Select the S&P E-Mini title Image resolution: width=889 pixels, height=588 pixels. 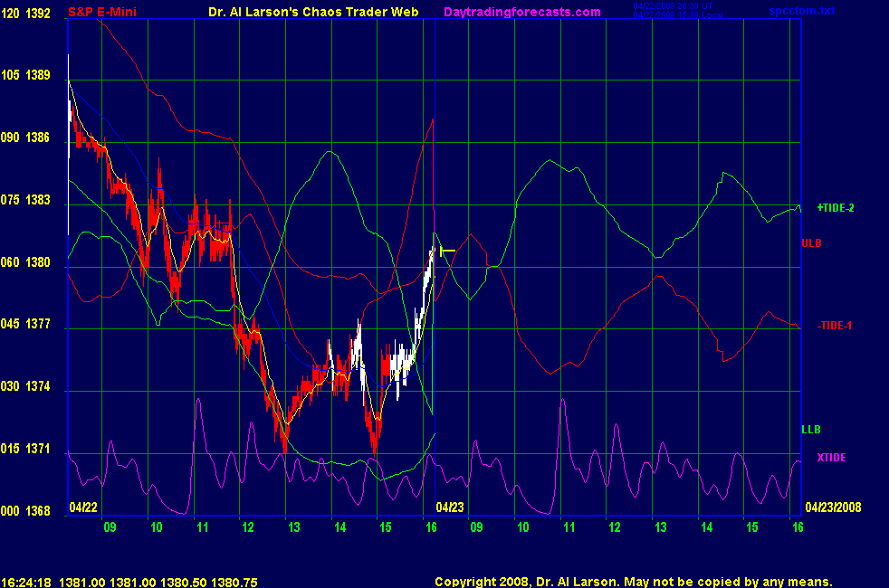click(101, 12)
